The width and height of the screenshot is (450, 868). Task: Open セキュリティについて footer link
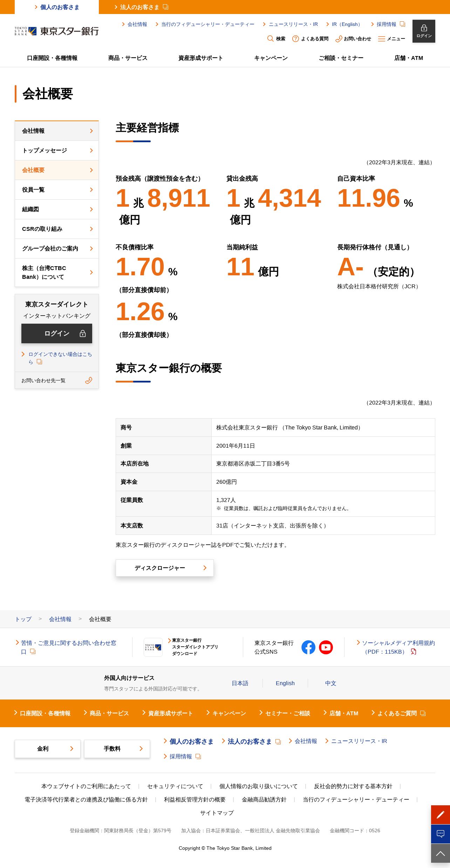click(x=175, y=786)
